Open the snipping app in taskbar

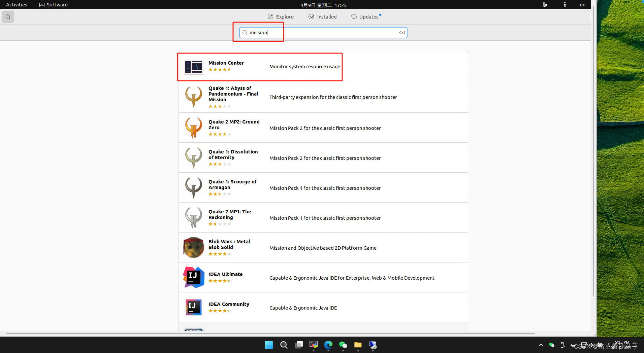coord(313,345)
